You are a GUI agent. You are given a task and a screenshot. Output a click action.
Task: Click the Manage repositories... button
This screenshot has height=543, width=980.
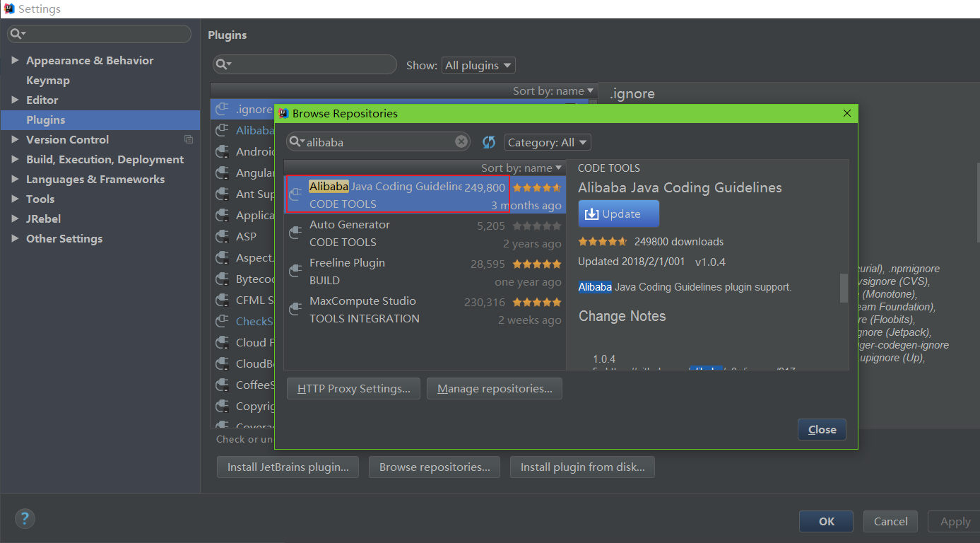(x=495, y=389)
